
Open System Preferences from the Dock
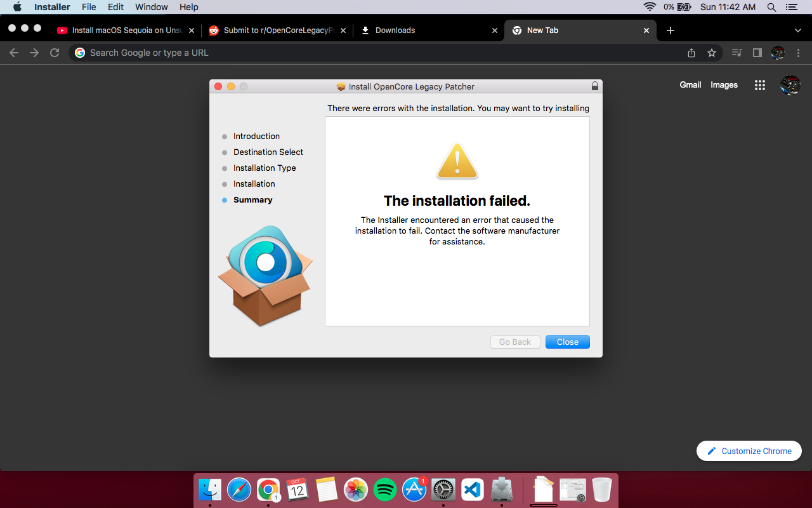coord(443,490)
